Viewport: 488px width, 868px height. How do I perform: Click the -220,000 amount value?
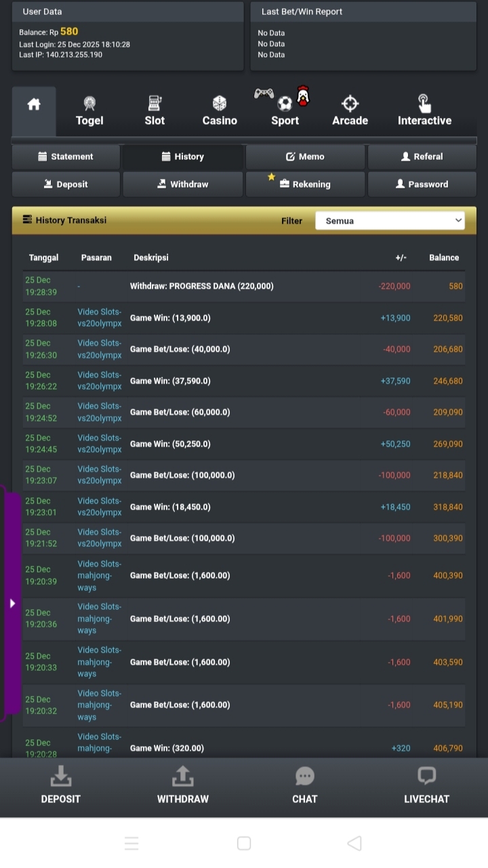(394, 287)
